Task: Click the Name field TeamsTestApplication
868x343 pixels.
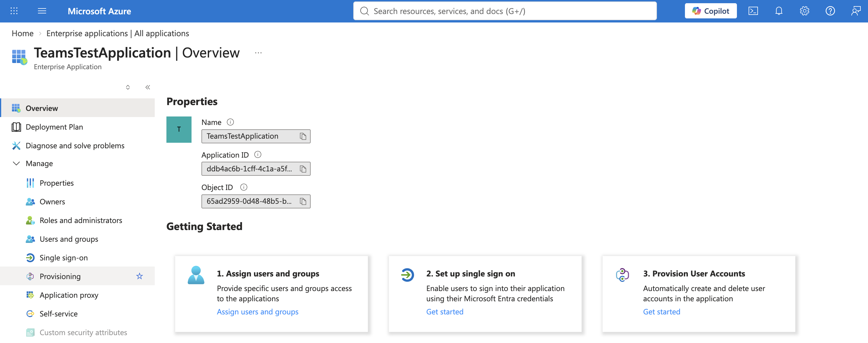Action: tap(256, 136)
